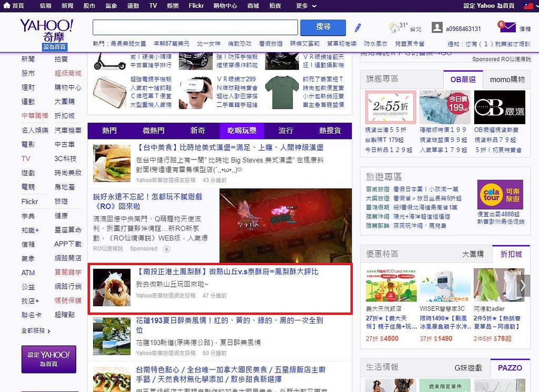Click the purple 設定YAHOO!為首頁 button in sidebar
This screenshot has height=392, width=539.
pyautogui.click(x=48, y=359)
